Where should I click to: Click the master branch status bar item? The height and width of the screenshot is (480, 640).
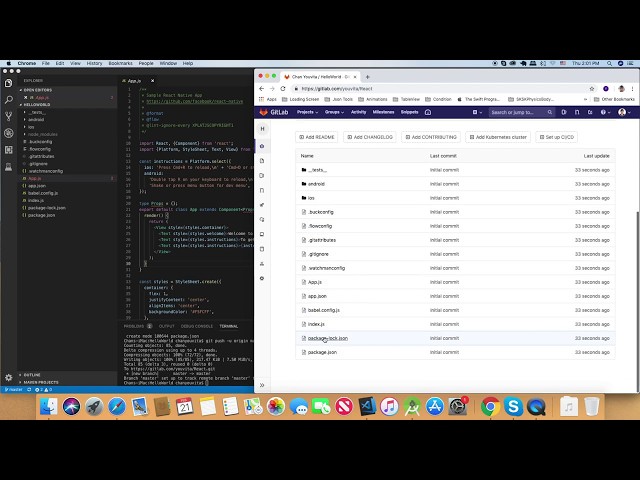[13, 389]
